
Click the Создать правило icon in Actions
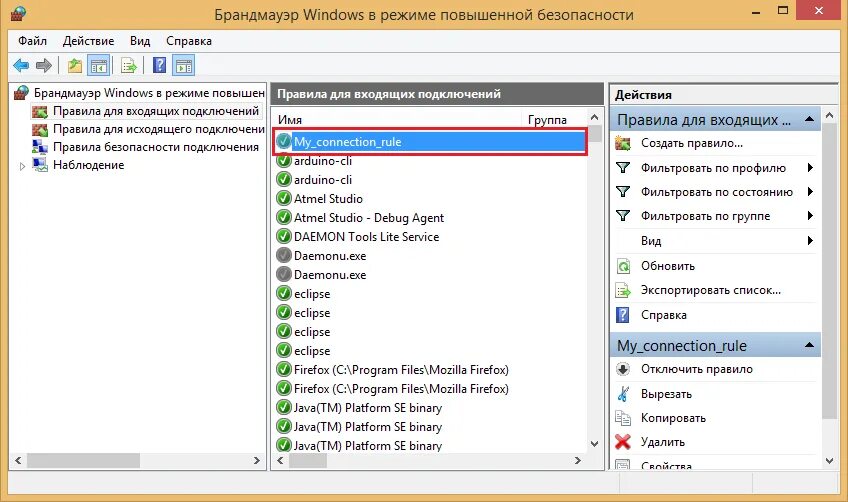(x=623, y=143)
